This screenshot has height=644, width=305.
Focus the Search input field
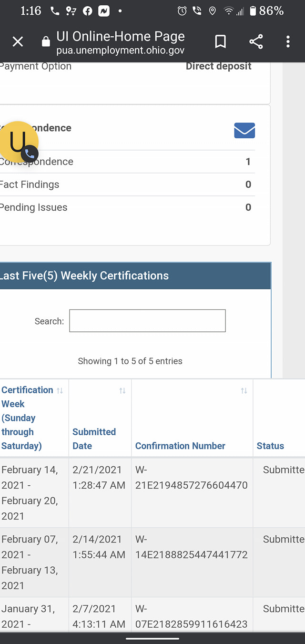coord(147,321)
